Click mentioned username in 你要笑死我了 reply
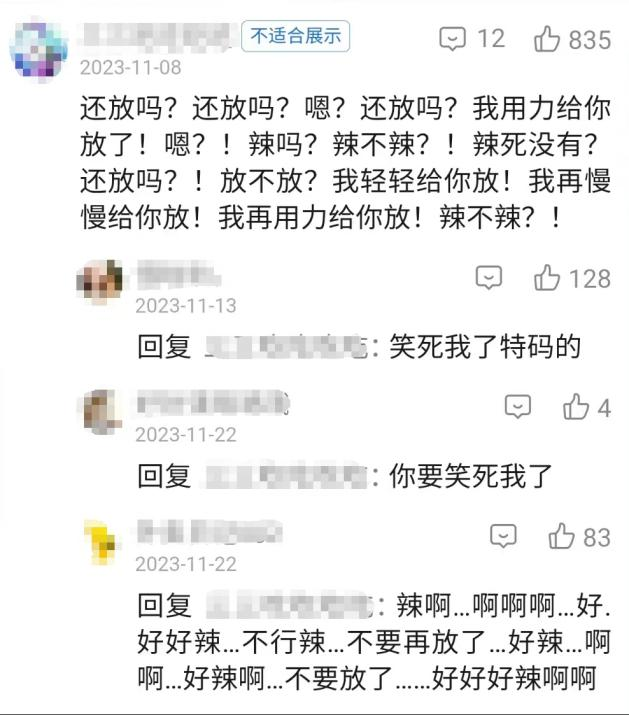Image resolution: width=629 pixels, height=715 pixels. [x=286, y=476]
